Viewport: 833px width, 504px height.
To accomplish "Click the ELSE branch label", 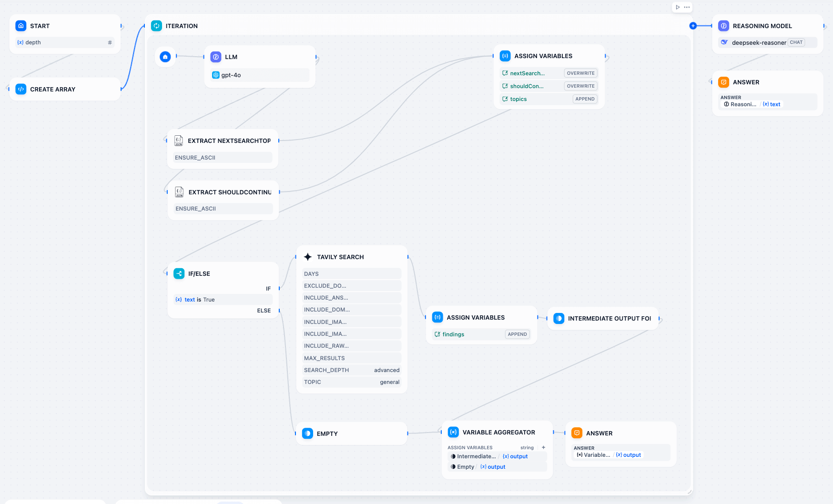I will click(x=264, y=311).
